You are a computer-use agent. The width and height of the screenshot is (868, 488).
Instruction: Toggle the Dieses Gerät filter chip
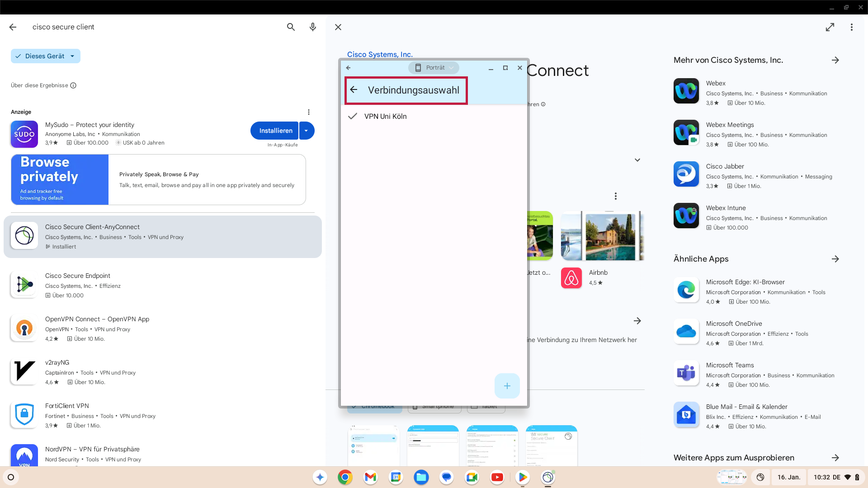click(x=46, y=56)
